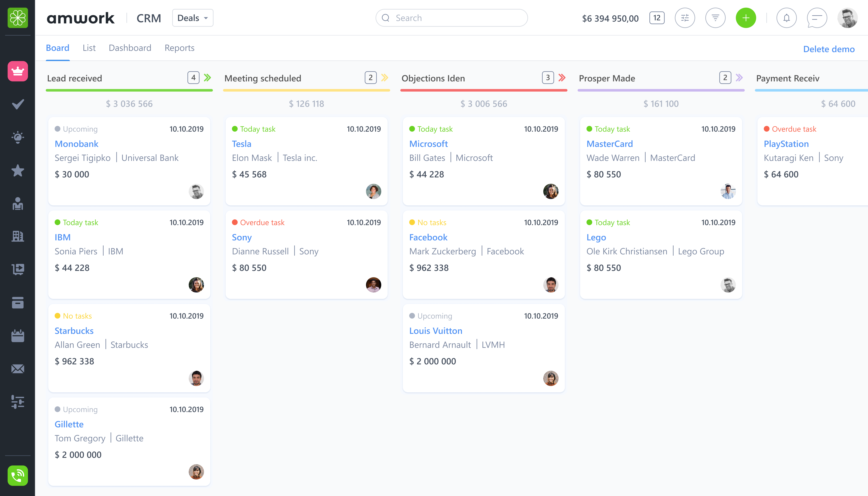This screenshot has height=496, width=868.
Task: Click the Delete demo link
Action: (x=828, y=49)
